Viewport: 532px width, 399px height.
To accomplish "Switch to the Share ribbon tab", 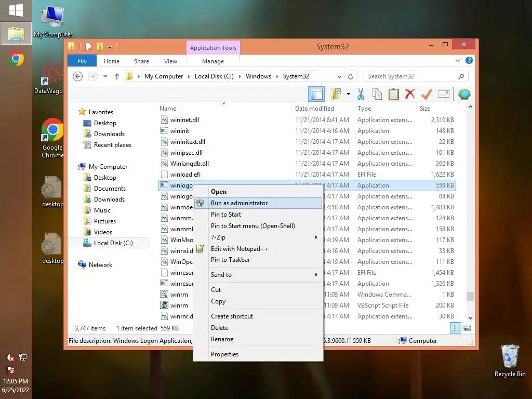I will 141,61.
